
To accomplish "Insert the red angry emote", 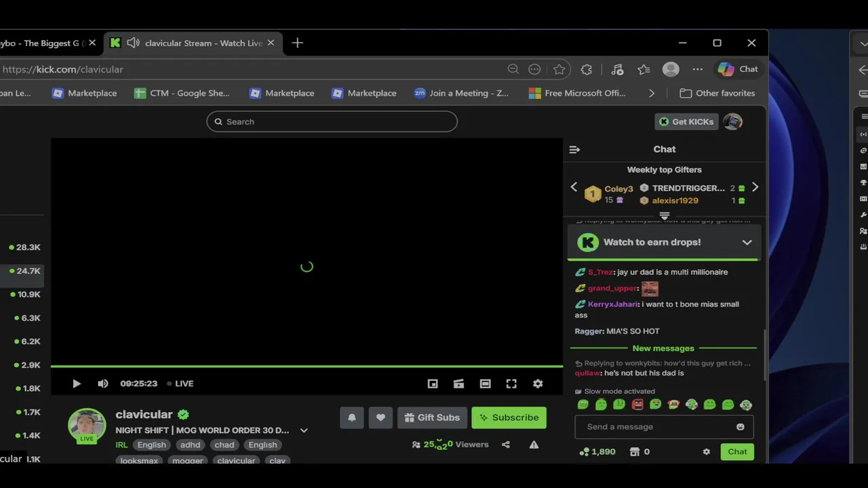I will 637,405.
